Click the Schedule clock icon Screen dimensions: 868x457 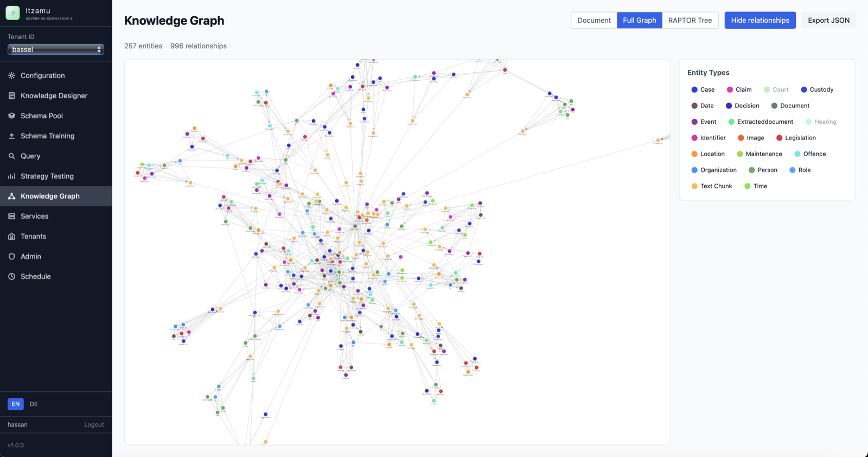[x=11, y=276]
